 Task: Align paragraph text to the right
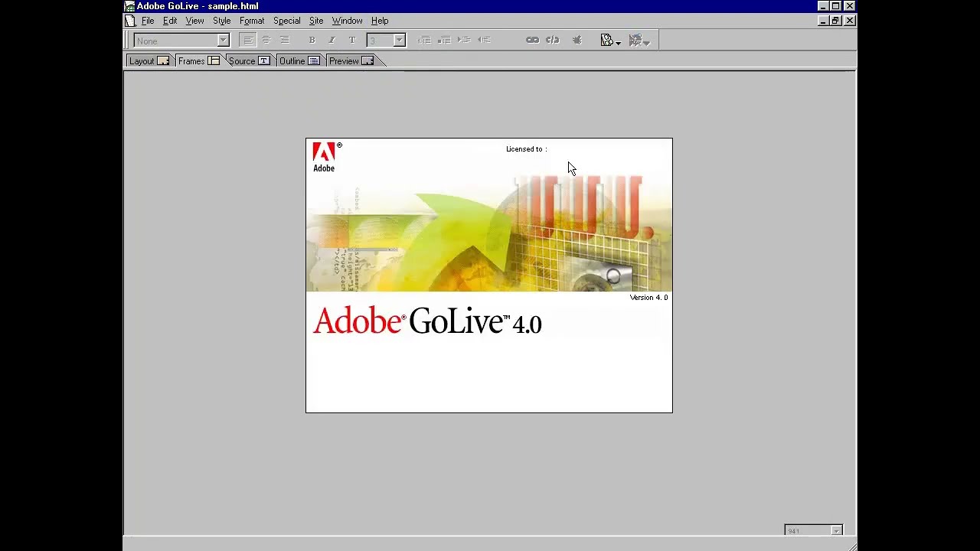(284, 41)
